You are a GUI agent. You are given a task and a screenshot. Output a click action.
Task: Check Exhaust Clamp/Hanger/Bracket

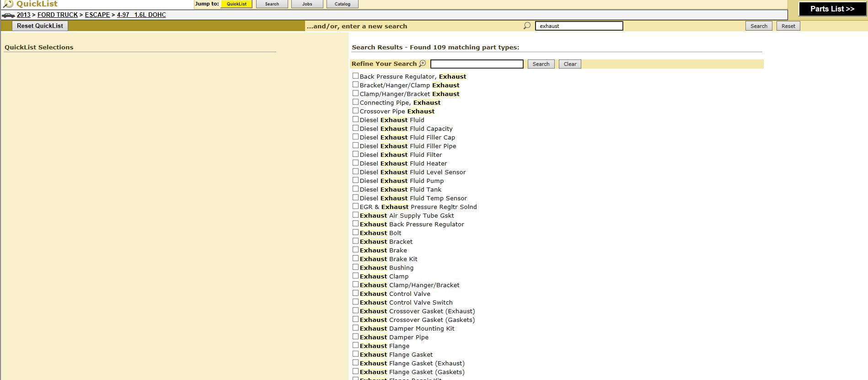pos(355,284)
